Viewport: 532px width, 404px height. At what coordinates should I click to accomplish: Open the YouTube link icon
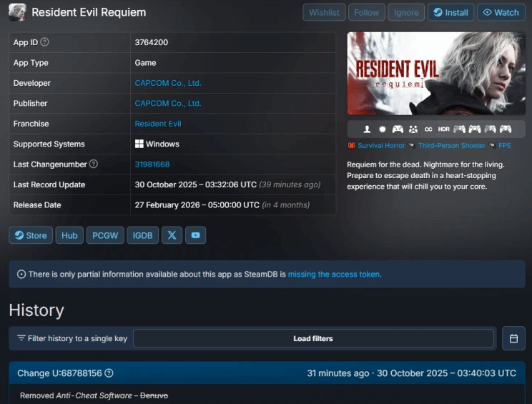point(195,235)
